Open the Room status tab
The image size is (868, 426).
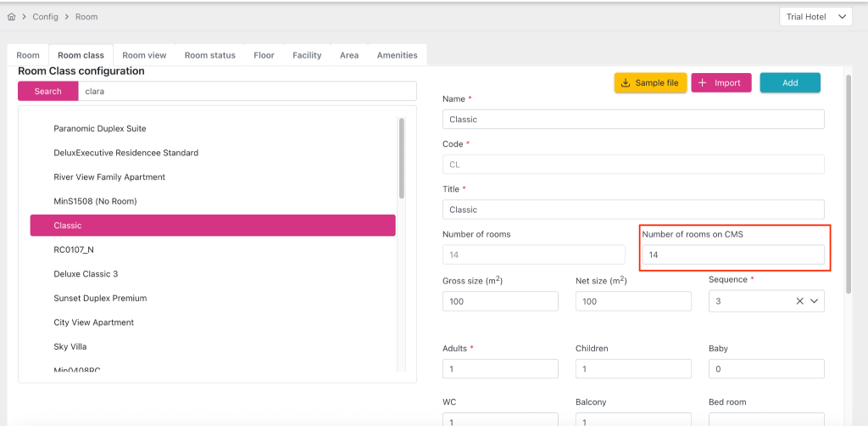click(x=209, y=55)
